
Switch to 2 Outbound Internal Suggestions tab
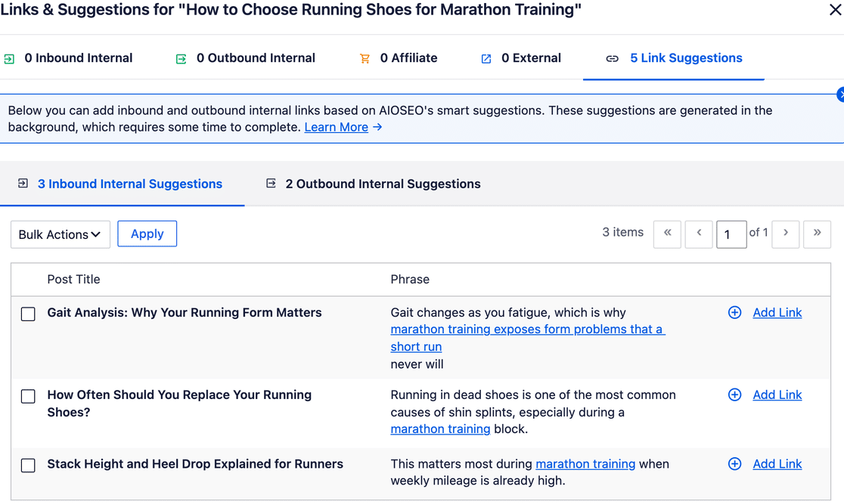374,184
